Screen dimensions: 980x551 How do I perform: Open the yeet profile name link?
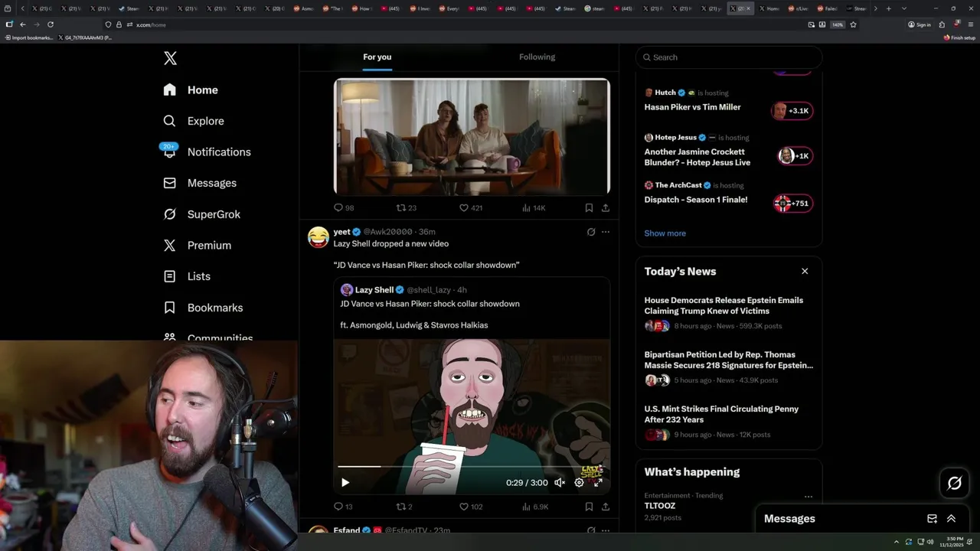(x=341, y=232)
